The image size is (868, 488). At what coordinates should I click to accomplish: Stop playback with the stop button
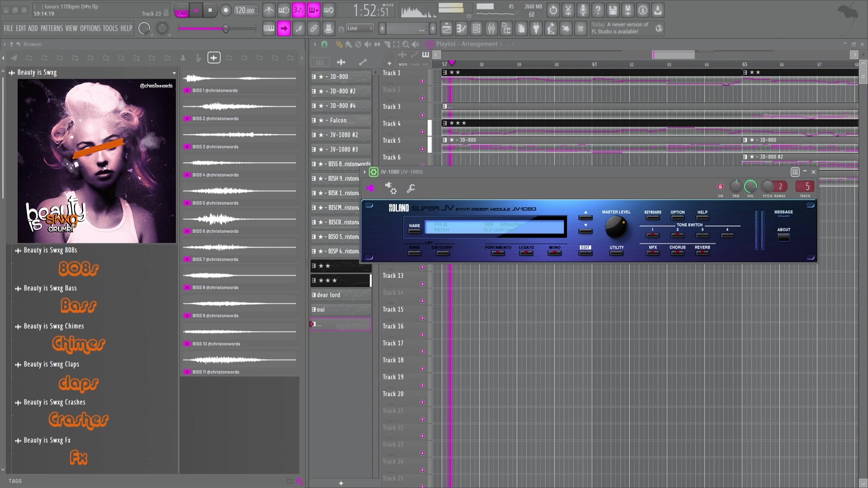pyautogui.click(x=210, y=10)
